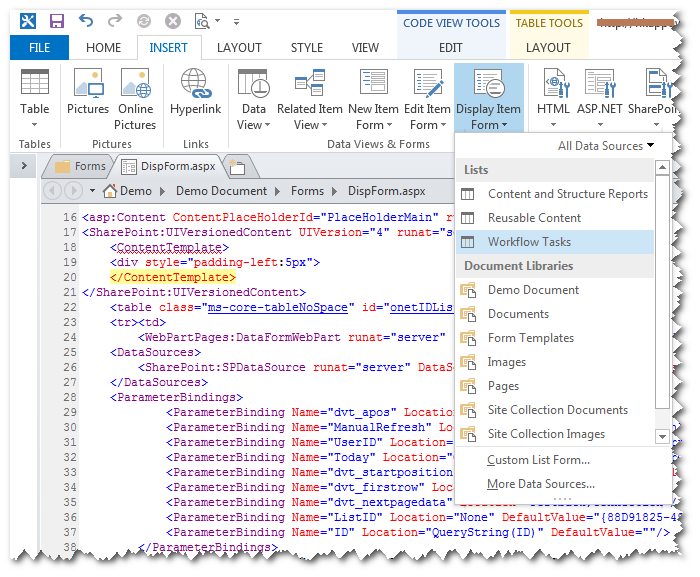Choose Form Templates library
The image size is (700, 577).
[555, 338]
